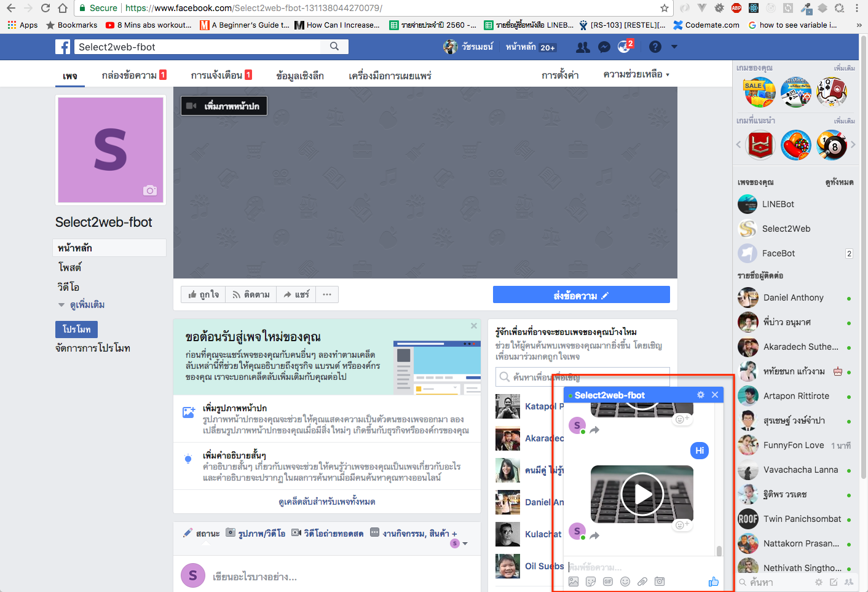Open the friend requests icon
Image resolution: width=868 pixels, height=592 pixels.
(x=583, y=47)
